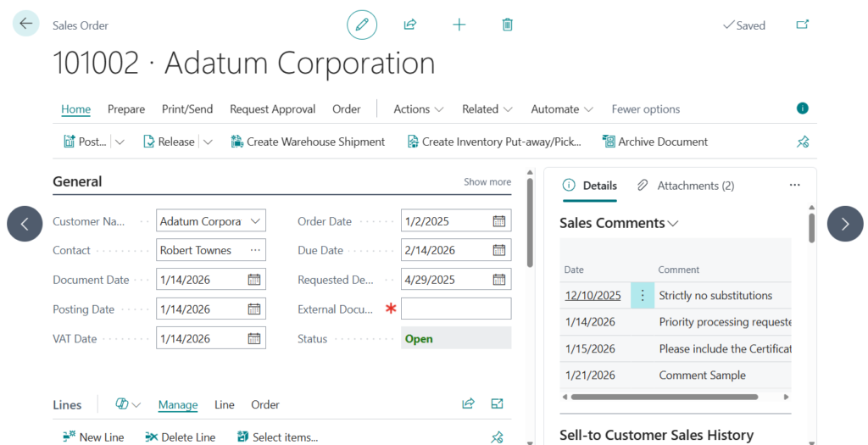This screenshot has height=445, width=868.
Task: Click the pin icon in action bar
Action: (x=803, y=142)
